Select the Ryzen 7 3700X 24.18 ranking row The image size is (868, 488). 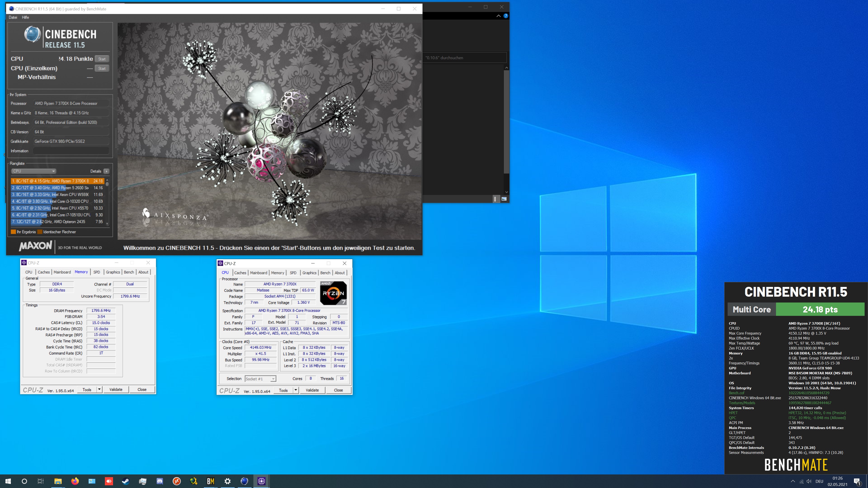(58, 181)
